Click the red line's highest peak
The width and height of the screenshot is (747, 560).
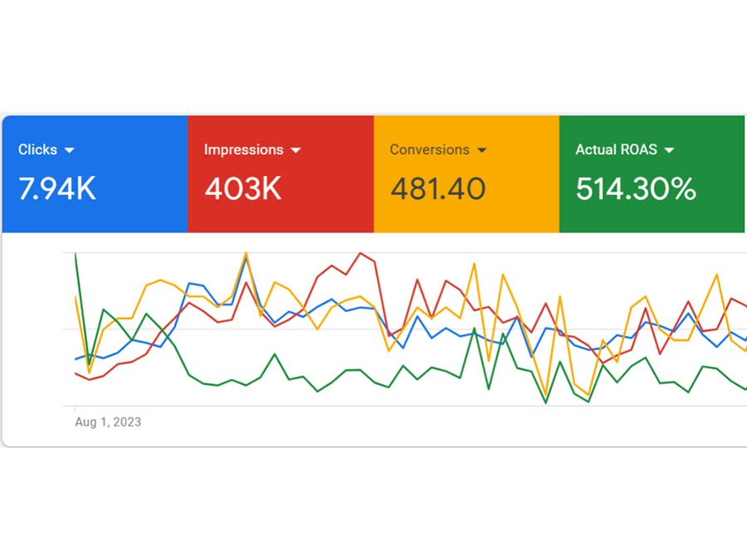tap(360, 254)
